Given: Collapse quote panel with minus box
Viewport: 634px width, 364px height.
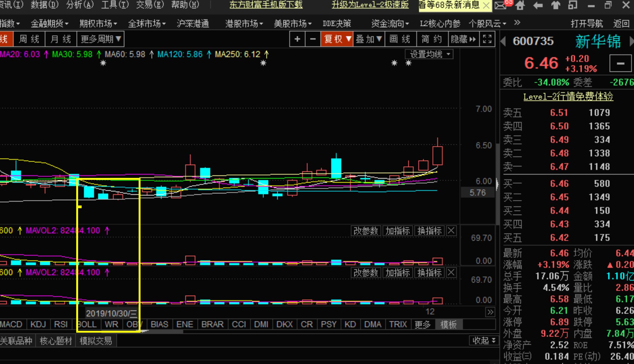Looking at the screenshot, I should click(620, 63).
